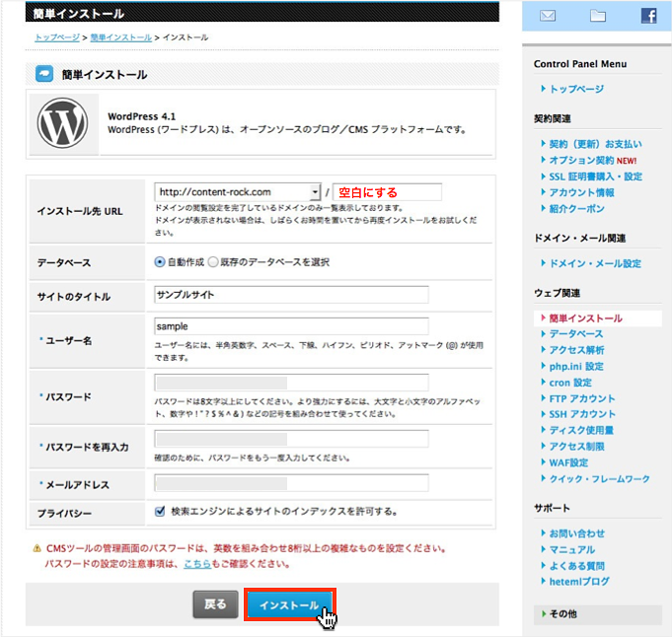Click the パスワード input field

291,383
